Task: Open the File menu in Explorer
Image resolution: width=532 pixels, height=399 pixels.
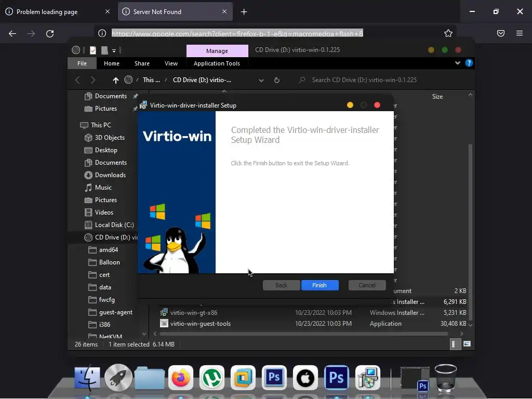Action: pyautogui.click(x=82, y=63)
